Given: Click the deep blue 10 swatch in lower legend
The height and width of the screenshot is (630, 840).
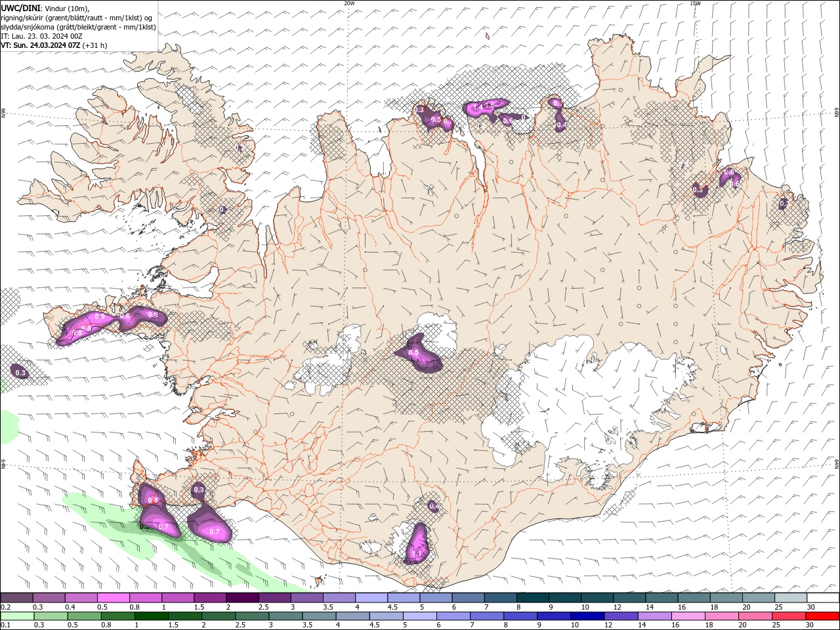Looking at the screenshot, I should (x=587, y=616).
